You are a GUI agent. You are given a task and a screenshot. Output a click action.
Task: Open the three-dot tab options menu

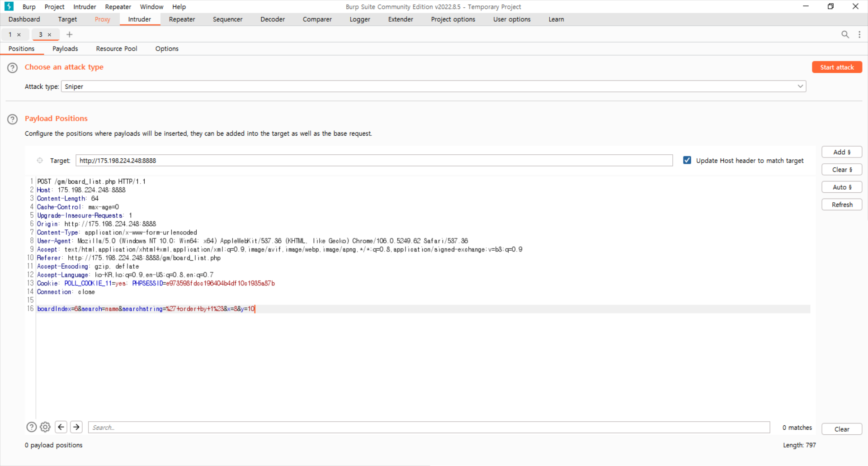coord(859,34)
